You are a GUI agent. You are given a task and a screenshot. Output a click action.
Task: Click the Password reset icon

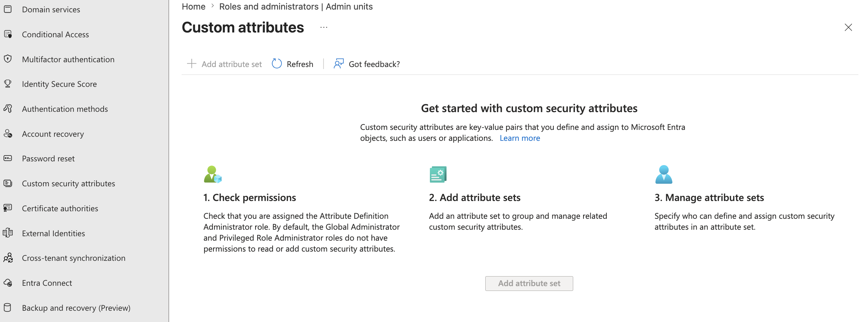tap(8, 158)
